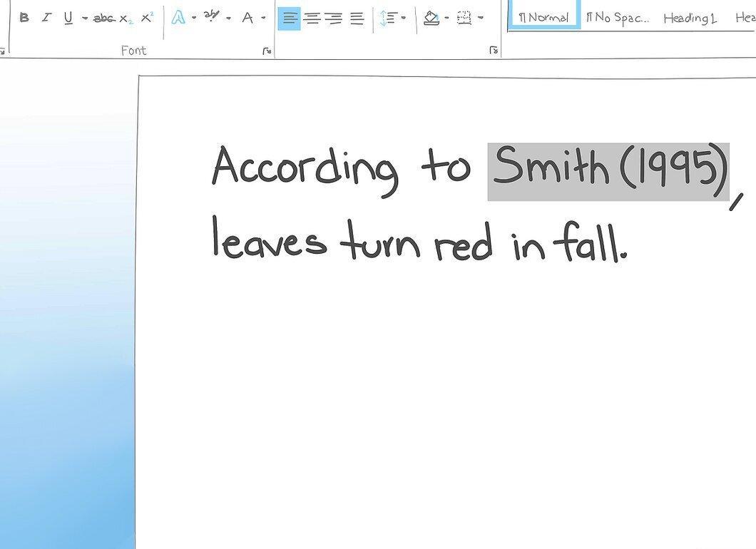Click the Borders icon

(464, 19)
